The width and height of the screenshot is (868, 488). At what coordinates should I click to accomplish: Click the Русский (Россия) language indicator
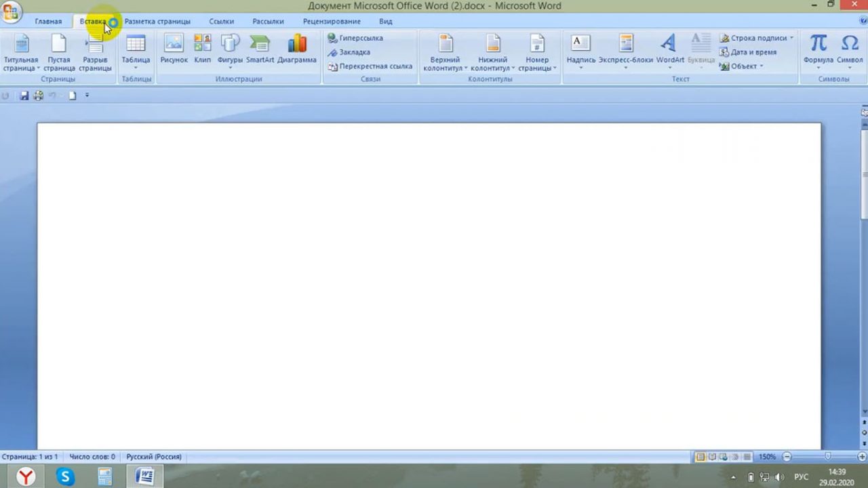coord(154,457)
